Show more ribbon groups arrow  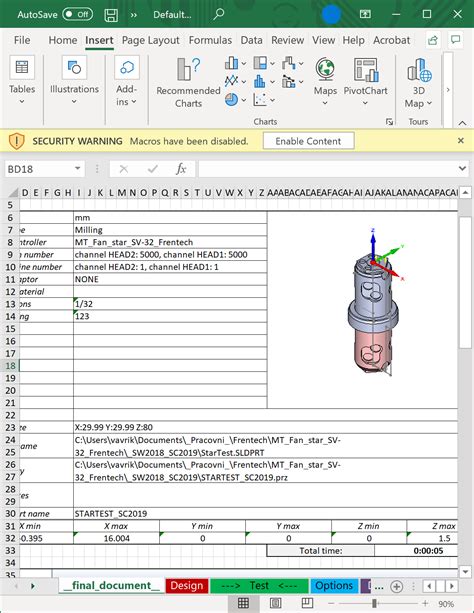click(448, 90)
